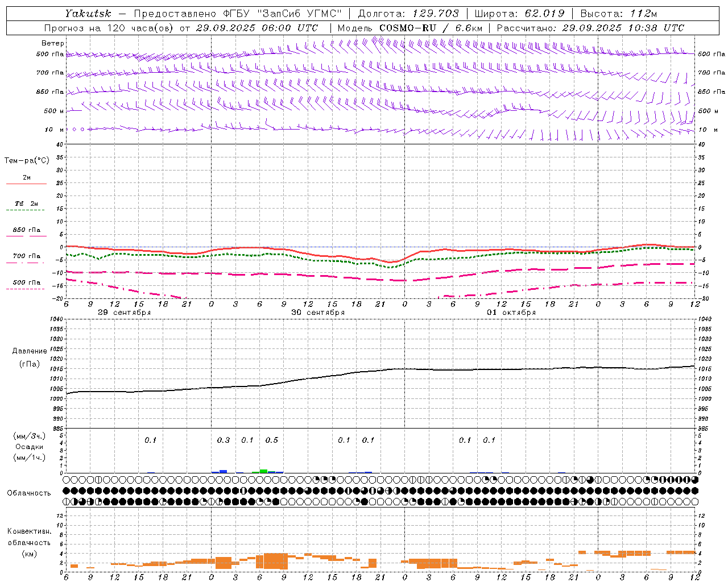Click the Td 2м dew point legend label
Screen dimensions: 728x582
(x=27, y=203)
